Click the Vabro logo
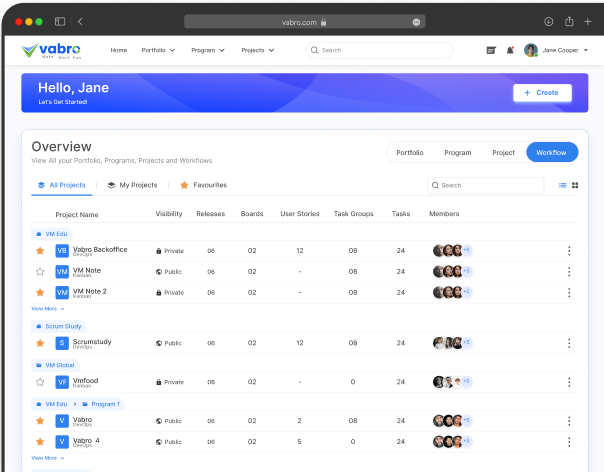 (x=55, y=50)
